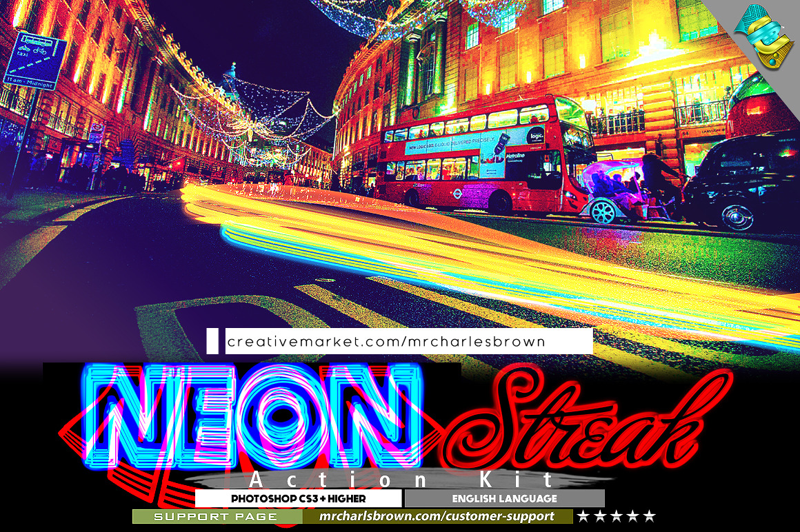Click the green Support Page button
Screen dimensions: 800x532
tap(216, 516)
